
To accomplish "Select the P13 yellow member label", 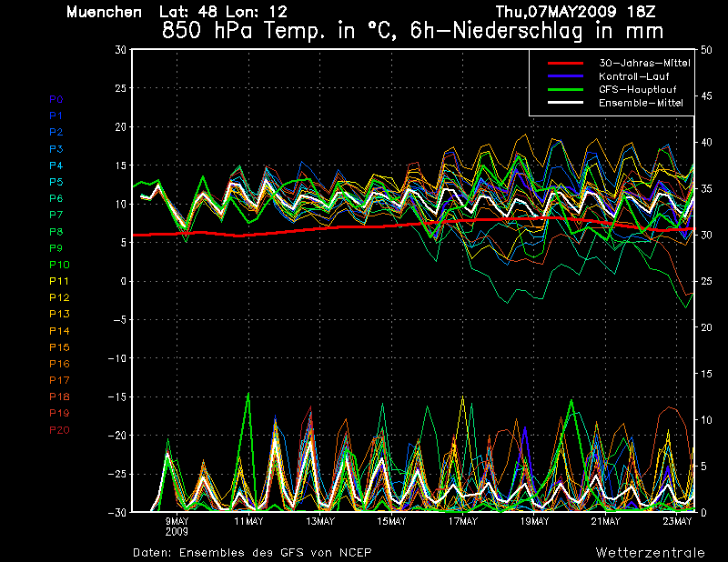I will coord(59,314).
